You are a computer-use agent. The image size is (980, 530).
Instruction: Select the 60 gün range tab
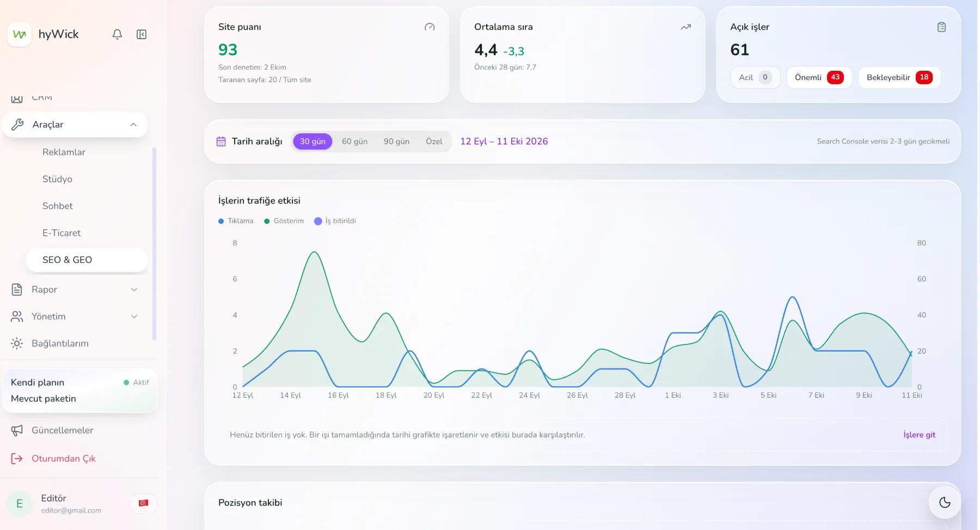point(354,141)
